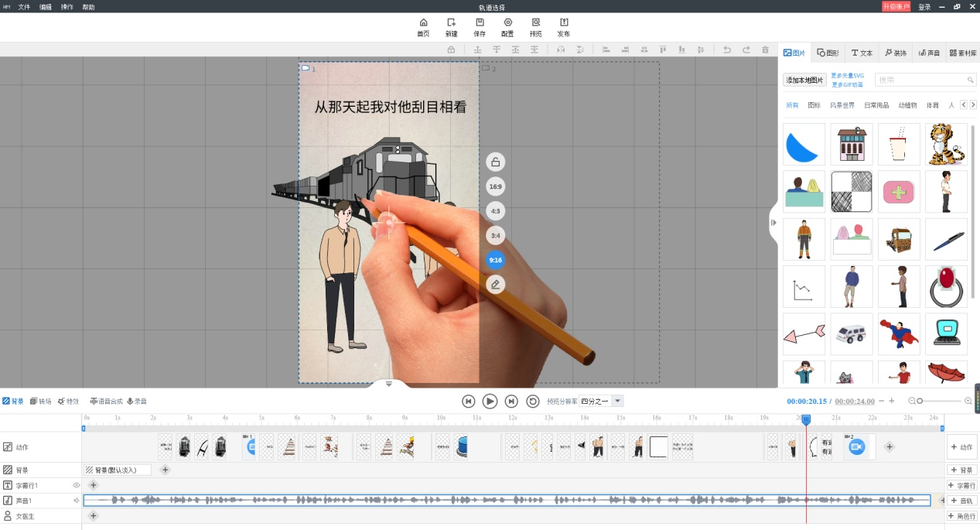Click the 预览 (Preview) toolbar icon

pyautogui.click(x=535, y=27)
